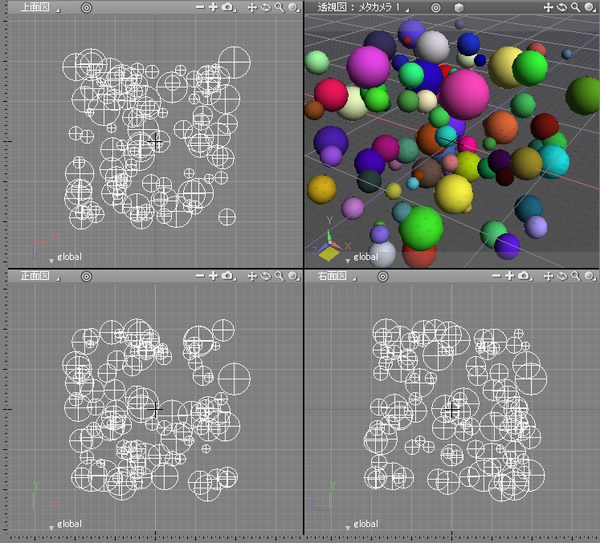
Task: Zoom in with plus in 右面図 view
Action: [509, 276]
